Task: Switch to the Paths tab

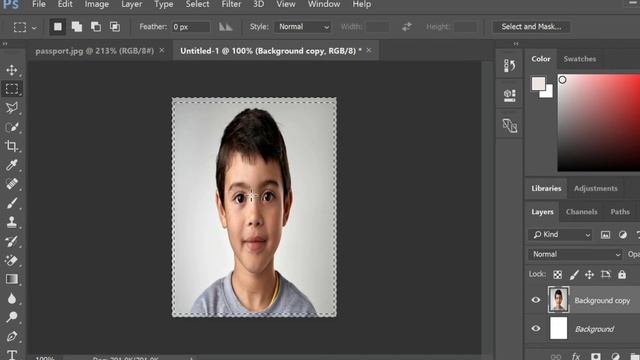Action: [620, 212]
